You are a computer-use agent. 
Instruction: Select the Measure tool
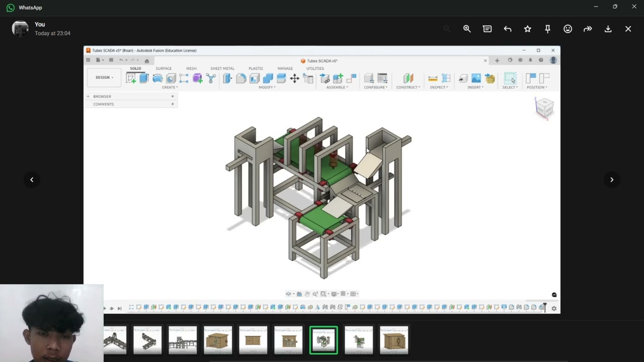click(433, 78)
